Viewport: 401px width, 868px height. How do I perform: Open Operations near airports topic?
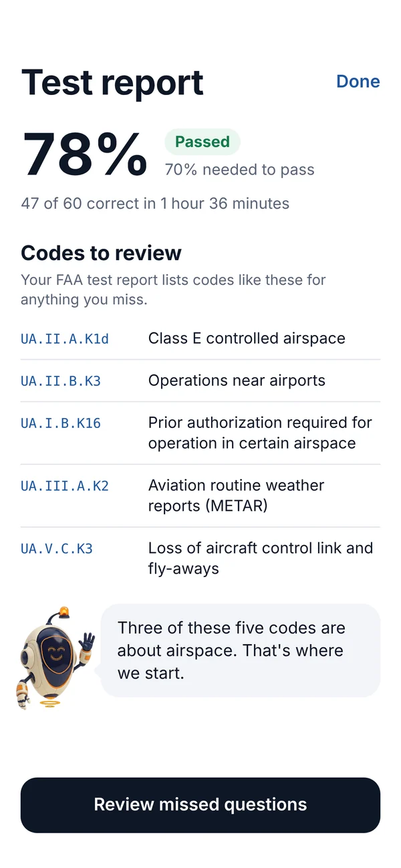click(x=237, y=381)
